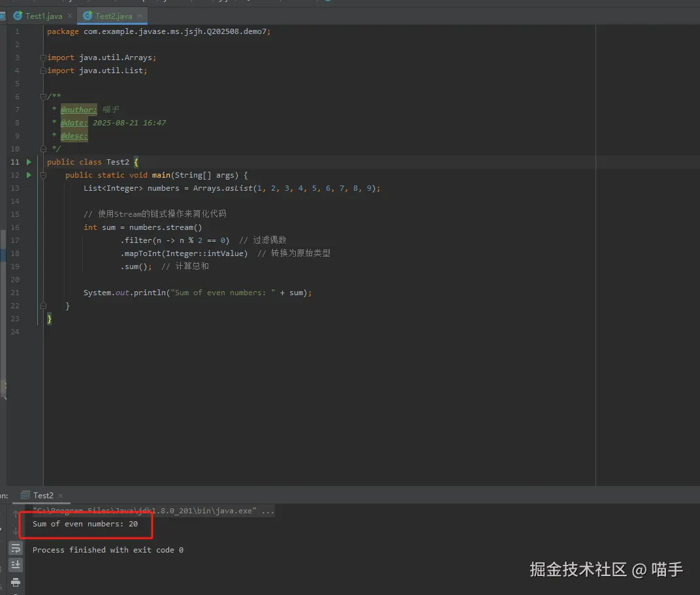Jump up the stack trace arrow
Screen dimensions: 700x595
click(16, 514)
